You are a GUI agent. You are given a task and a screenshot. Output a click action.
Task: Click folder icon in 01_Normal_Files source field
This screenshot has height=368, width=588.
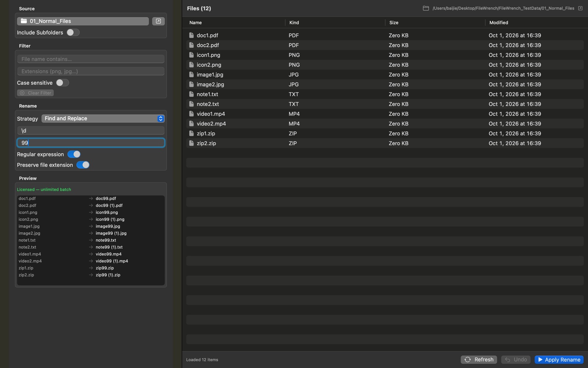(24, 21)
